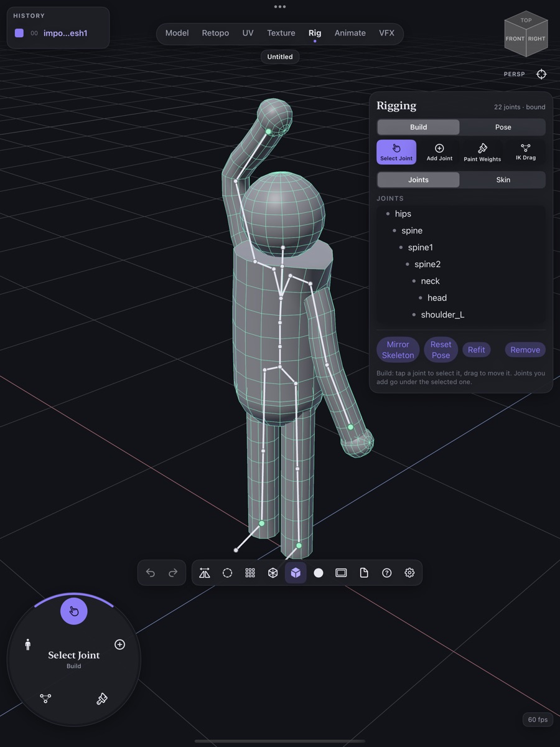Select the active Rig tab
The width and height of the screenshot is (560, 747).
click(x=315, y=33)
